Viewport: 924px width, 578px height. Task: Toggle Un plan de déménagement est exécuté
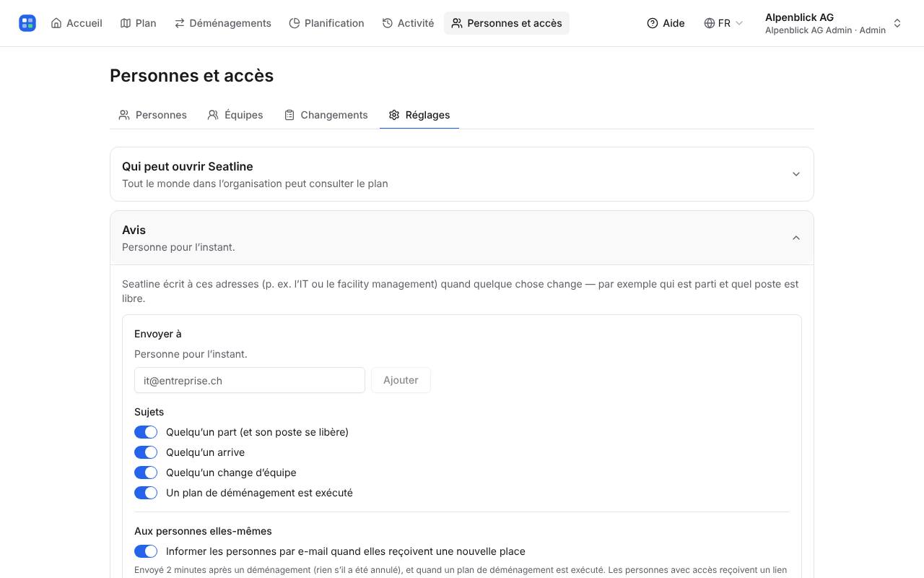[x=146, y=493]
